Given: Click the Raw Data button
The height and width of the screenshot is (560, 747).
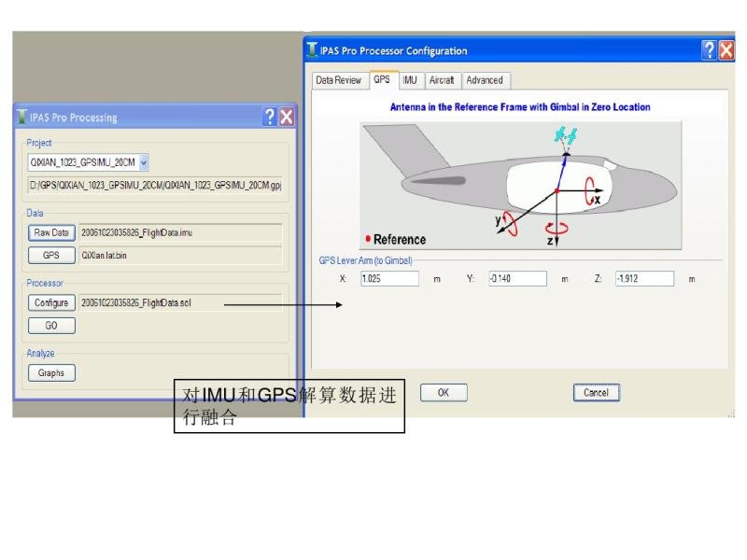Looking at the screenshot, I should (x=51, y=232).
